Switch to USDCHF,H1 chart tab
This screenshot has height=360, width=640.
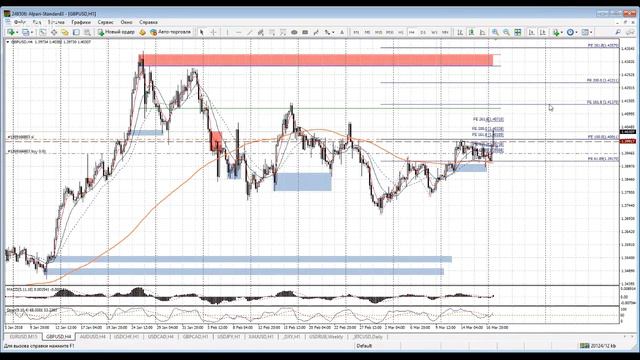click(127, 337)
